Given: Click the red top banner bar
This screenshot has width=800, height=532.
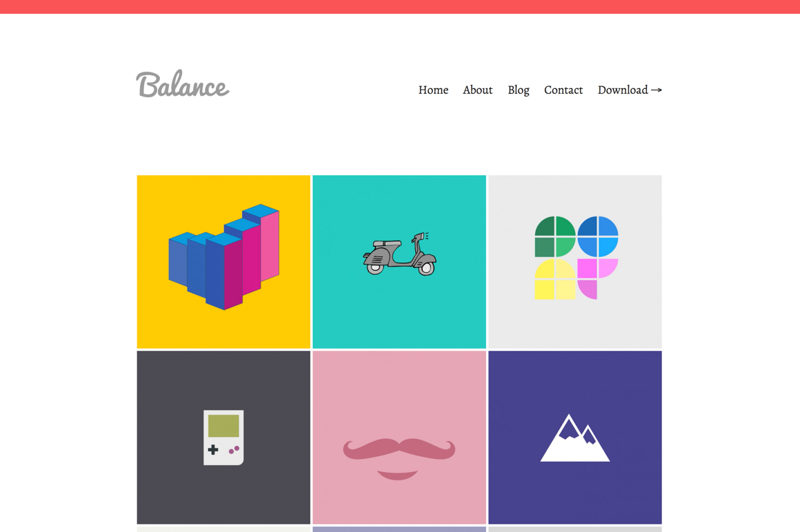Looking at the screenshot, I should [400, 7].
